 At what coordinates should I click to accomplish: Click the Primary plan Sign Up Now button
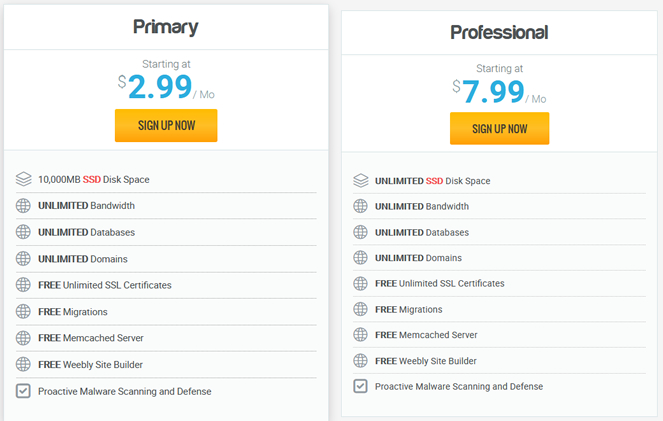click(166, 126)
